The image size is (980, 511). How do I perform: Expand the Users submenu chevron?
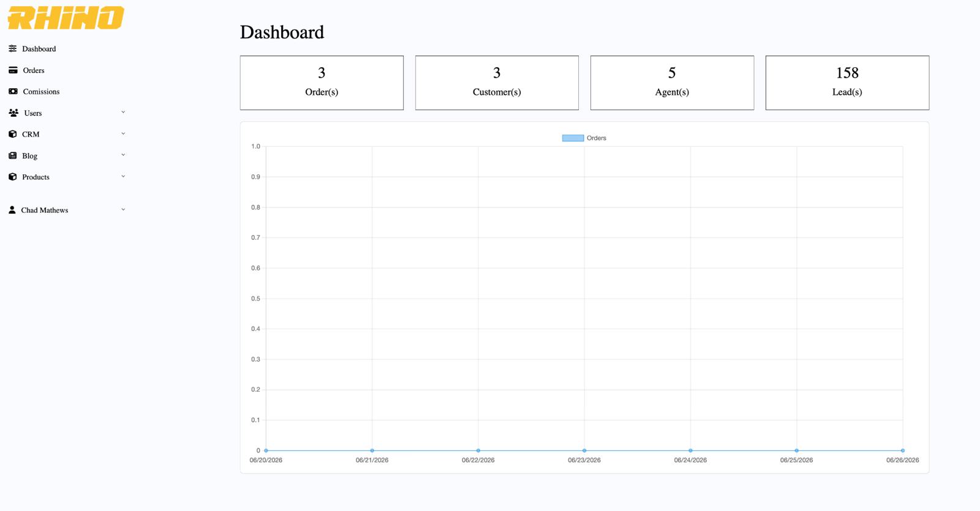[123, 112]
